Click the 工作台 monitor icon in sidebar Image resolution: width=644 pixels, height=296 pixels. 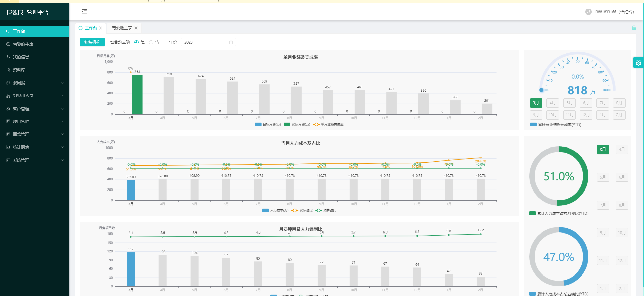click(8, 31)
